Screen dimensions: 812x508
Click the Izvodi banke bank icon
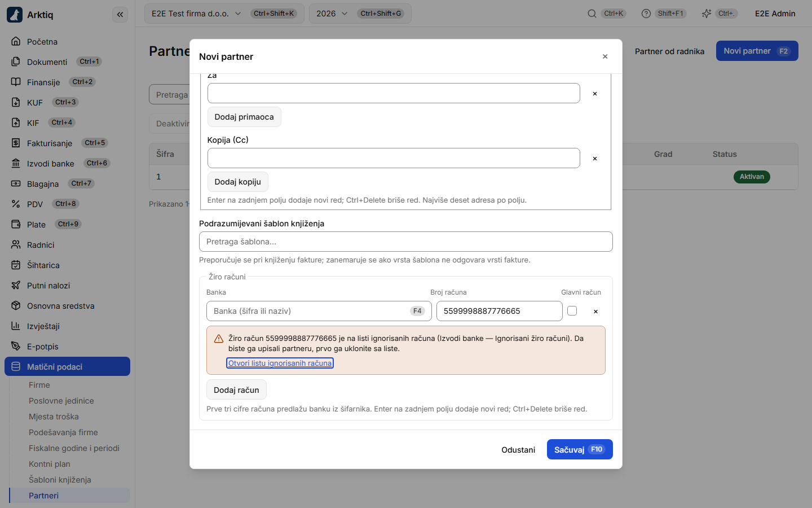point(16,164)
